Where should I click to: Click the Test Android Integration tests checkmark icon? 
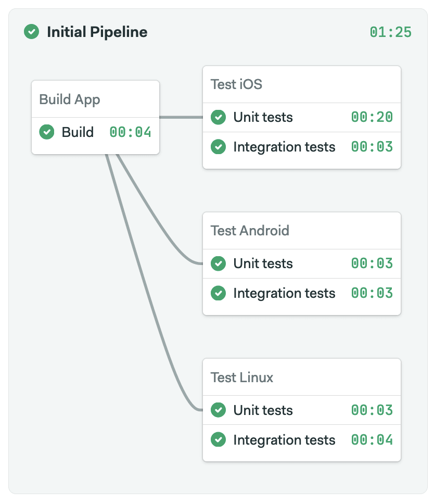point(218,293)
